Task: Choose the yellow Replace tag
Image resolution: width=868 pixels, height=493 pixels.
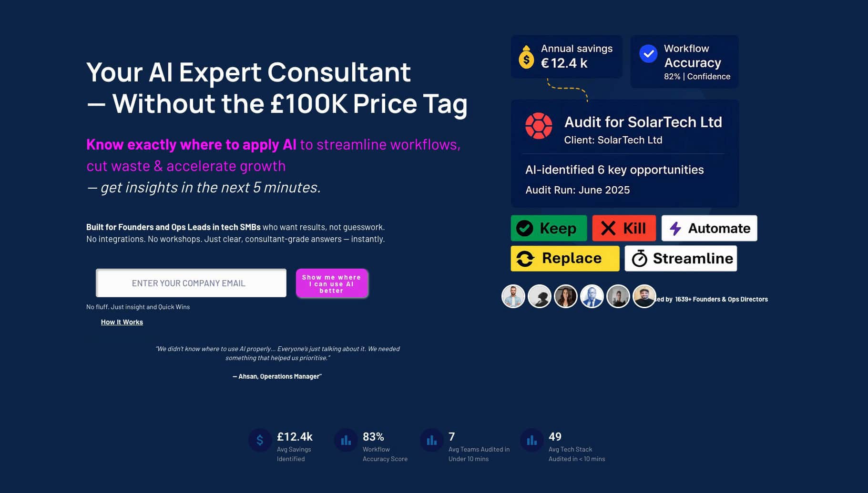Action: [565, 258]
